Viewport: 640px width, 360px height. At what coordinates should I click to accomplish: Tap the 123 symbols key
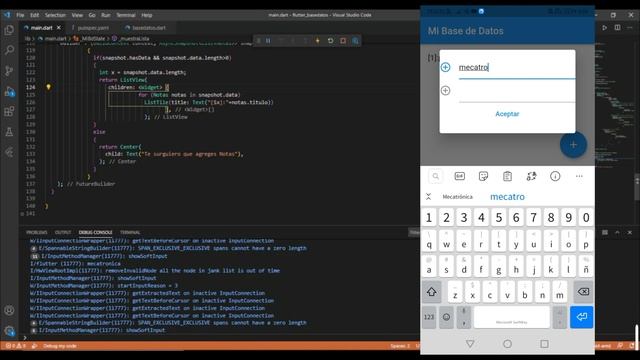[x=429, y=317]
